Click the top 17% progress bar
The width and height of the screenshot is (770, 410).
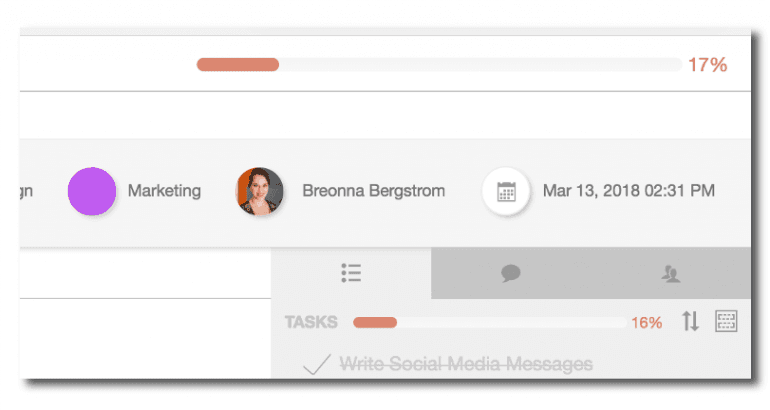[x=438, y=65]
